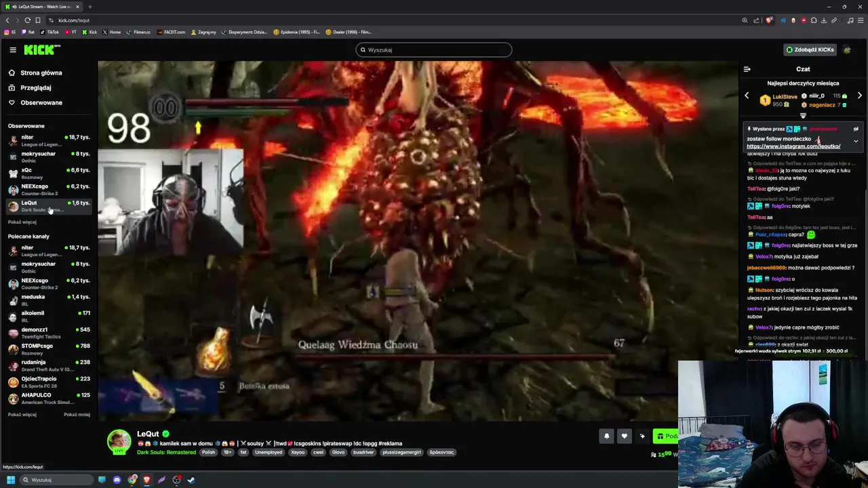The width and height of the screenshot is (868, 488).
Task: Open the IG bookmark
Action: point(9,32)
